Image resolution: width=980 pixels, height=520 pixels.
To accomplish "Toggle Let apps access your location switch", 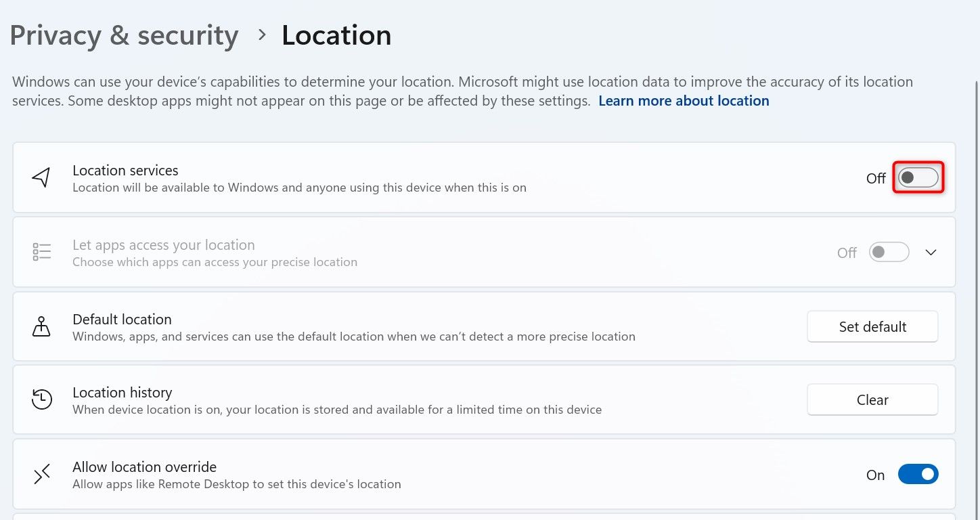I will [889, 253].
